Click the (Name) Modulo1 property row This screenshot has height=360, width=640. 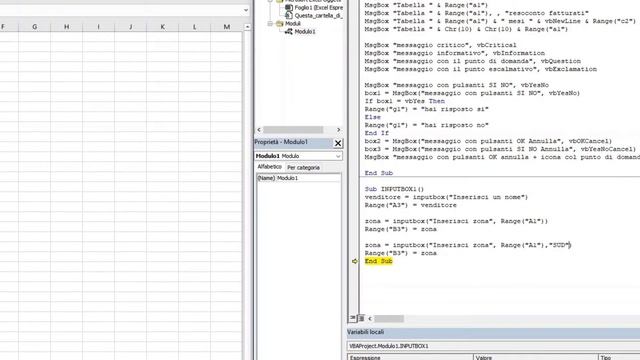298,178
